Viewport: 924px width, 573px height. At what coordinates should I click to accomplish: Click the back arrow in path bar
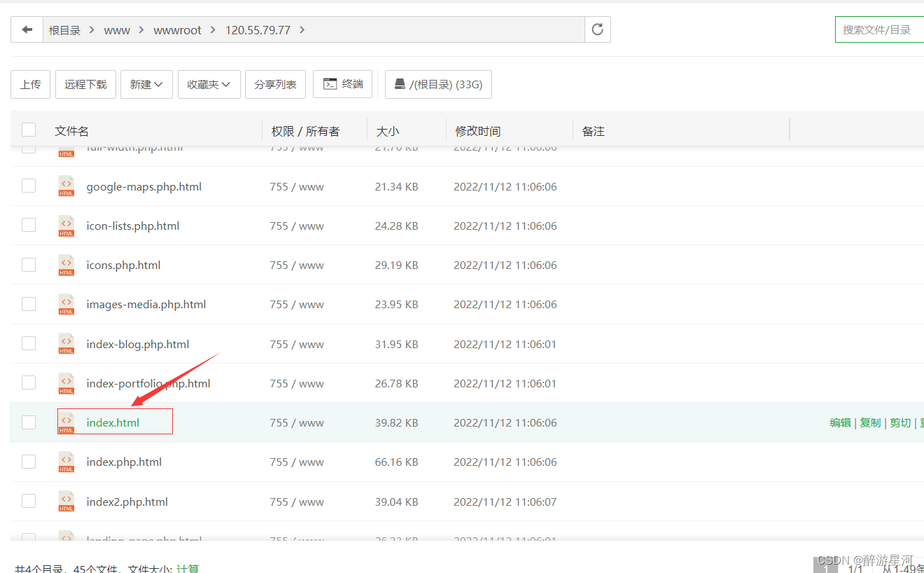click(x=27, y=29)
